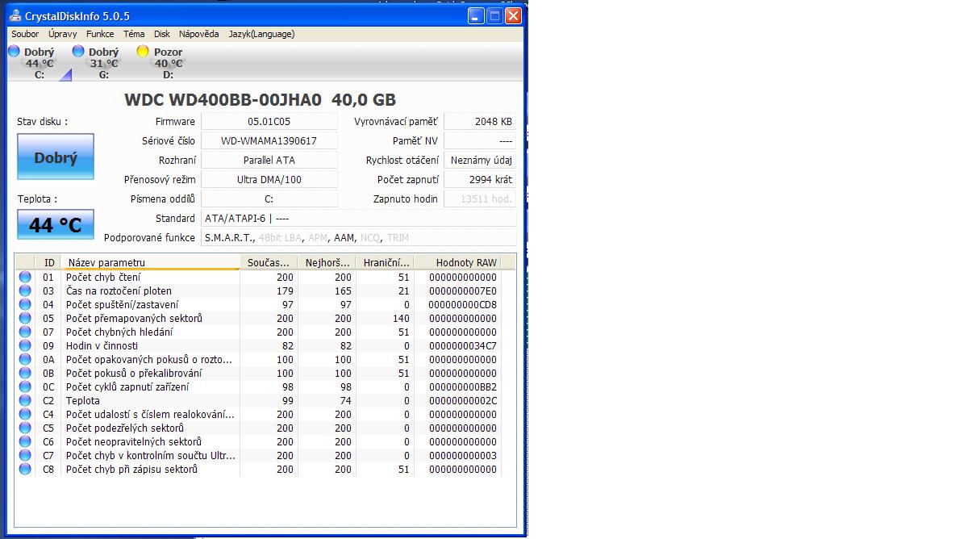Click the Standard field ATA/ATAPI-6
Image resolution: width=980 pixels, height=539 pixels.
click(359, 219)
